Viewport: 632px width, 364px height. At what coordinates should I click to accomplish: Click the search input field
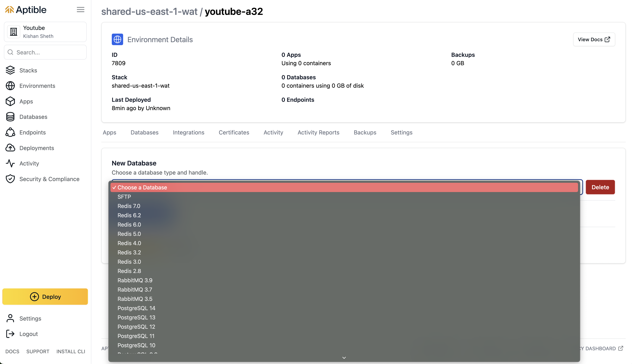coord(45,52)
